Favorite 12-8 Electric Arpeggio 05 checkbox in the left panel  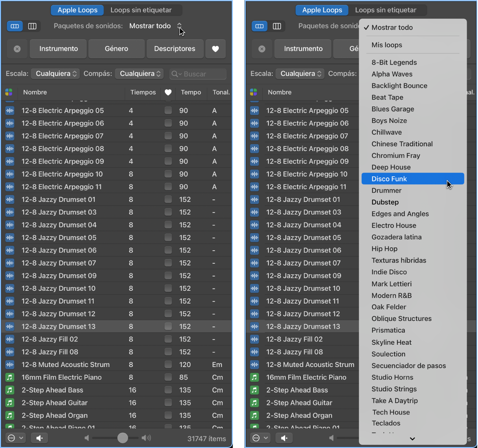click(168, 110)
